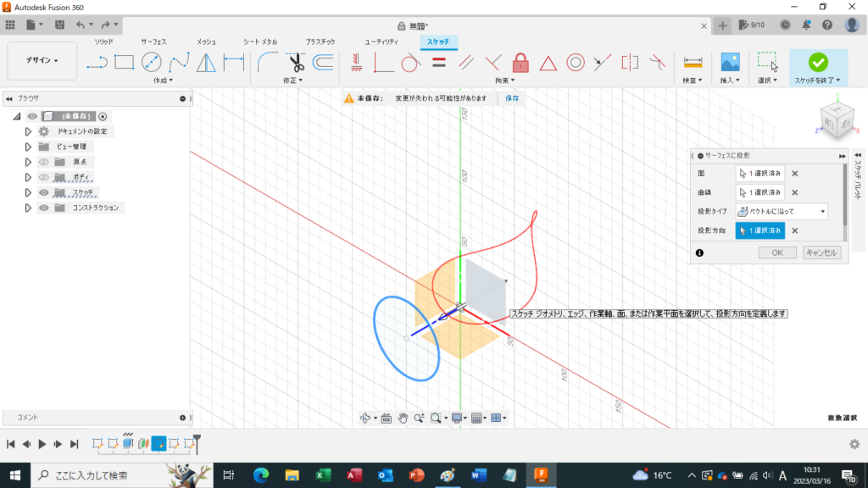This screenshot has width=868, height=488.
Task: Switch to the プラスチック tab
Action: (320, 42)
